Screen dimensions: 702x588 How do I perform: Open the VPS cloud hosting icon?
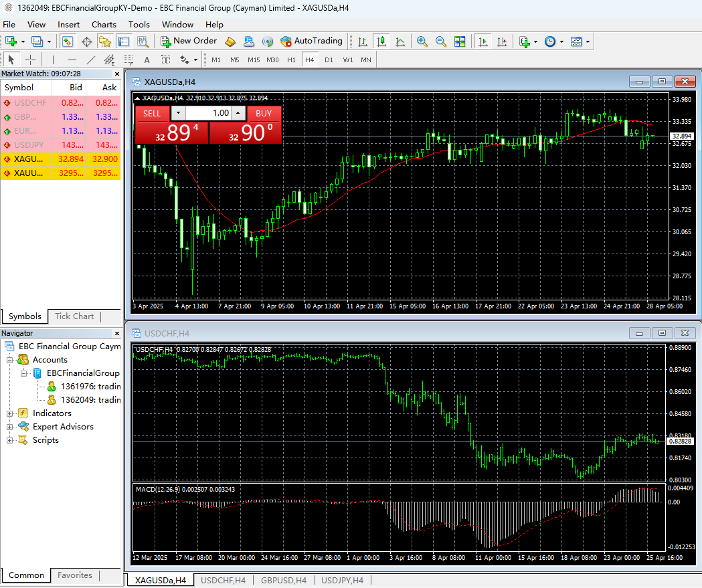click(249, 41)
